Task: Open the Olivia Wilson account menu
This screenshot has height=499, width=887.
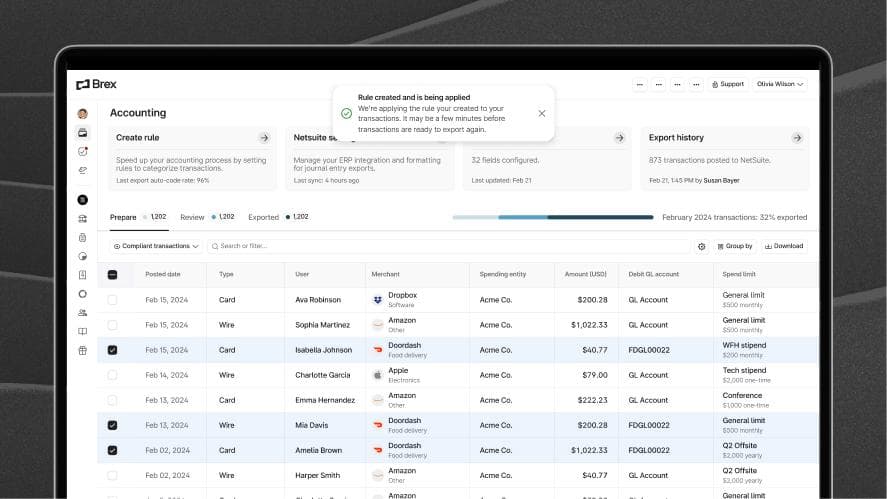Action: [780, 84]
